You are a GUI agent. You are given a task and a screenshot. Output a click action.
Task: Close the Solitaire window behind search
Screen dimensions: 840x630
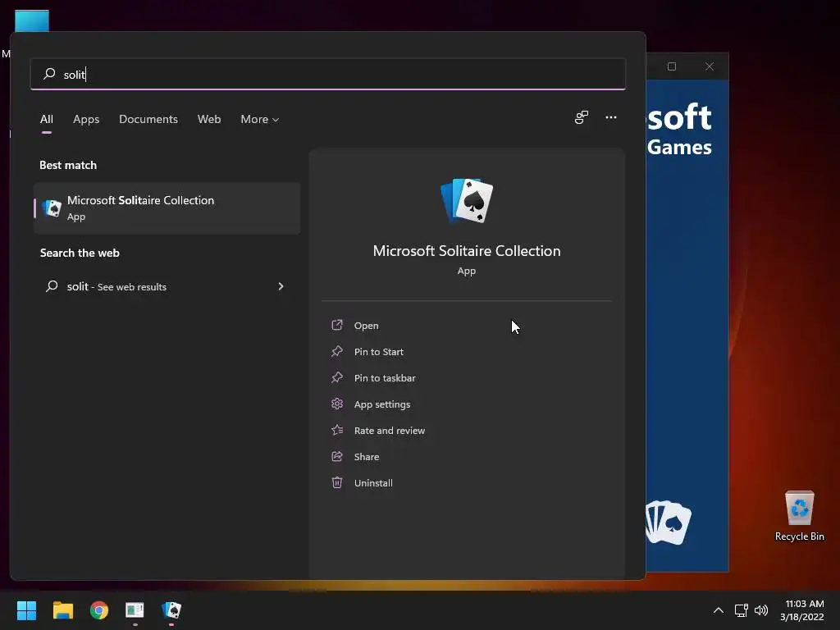pos(710,66)
